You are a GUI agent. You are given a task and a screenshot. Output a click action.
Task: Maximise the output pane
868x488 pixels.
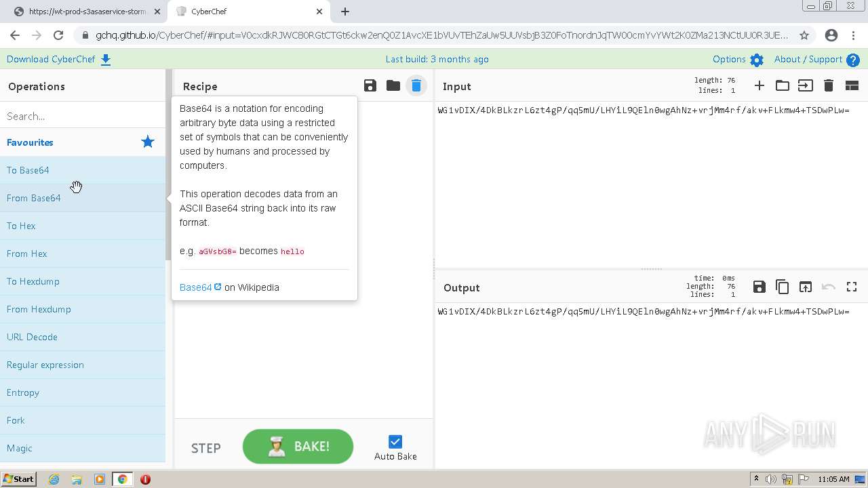(x=852, y=287)
